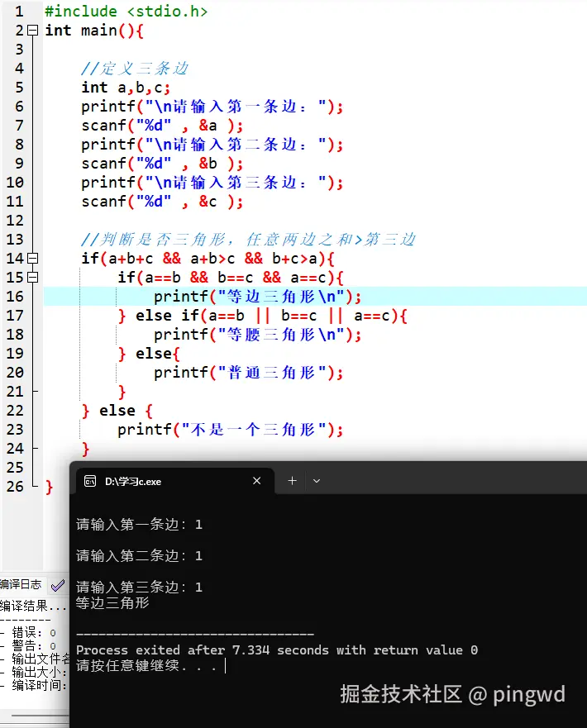The image size is (587, 728).
Task: Collapse the main function fold at line 2
Action: 32,31
